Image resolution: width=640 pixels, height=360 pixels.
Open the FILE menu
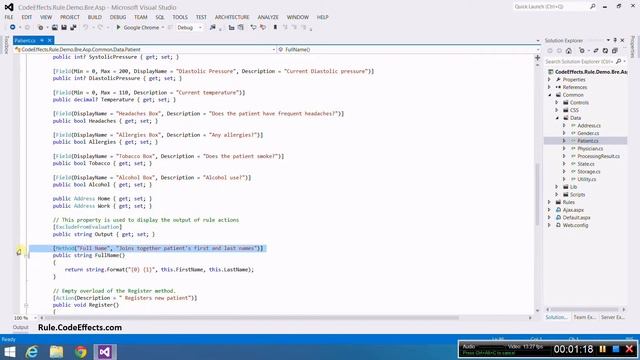pyautogui.click(x=9, y=17)
